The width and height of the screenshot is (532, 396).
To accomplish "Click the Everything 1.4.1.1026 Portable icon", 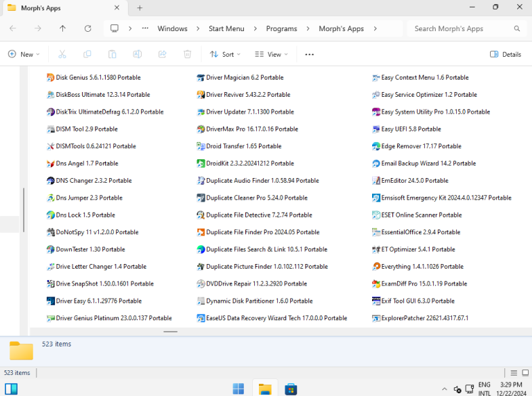I will (376, 267).
